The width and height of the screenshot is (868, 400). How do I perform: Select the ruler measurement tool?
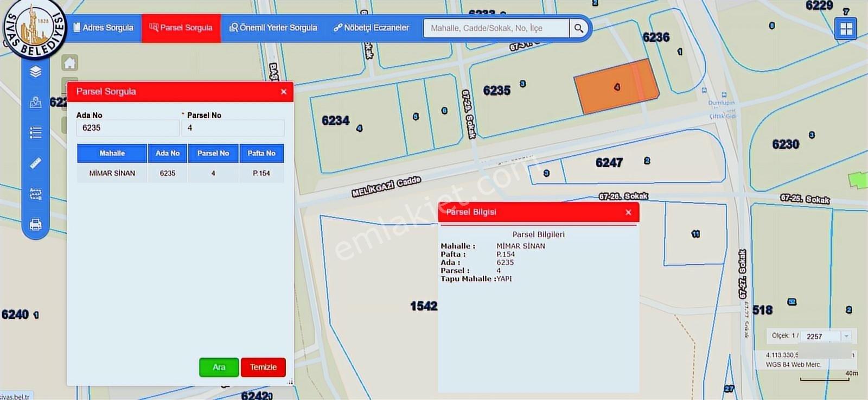pyautogui.click(x=36, y=163)
